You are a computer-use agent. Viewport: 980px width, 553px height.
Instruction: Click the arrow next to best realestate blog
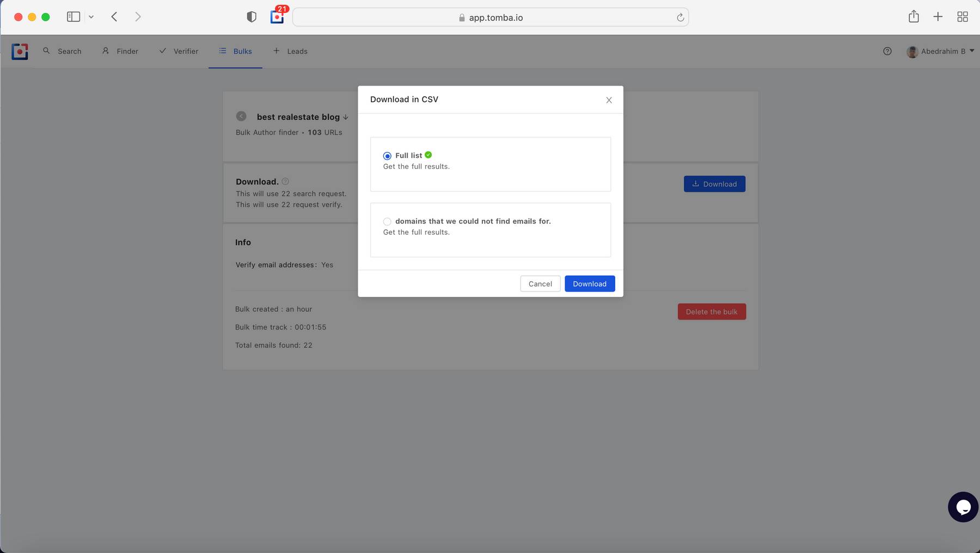coord(346,117)
